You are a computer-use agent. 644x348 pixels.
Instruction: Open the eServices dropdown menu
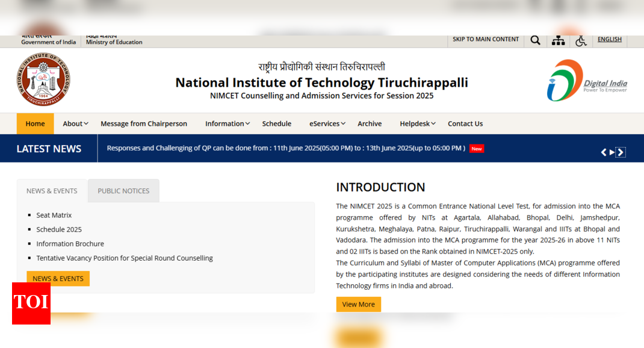coord(327,123)
